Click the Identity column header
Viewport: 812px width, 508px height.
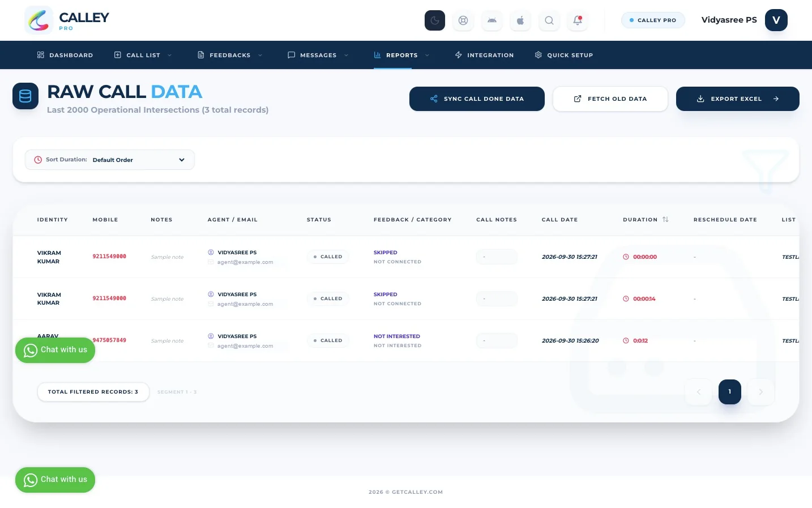(53, 220)
